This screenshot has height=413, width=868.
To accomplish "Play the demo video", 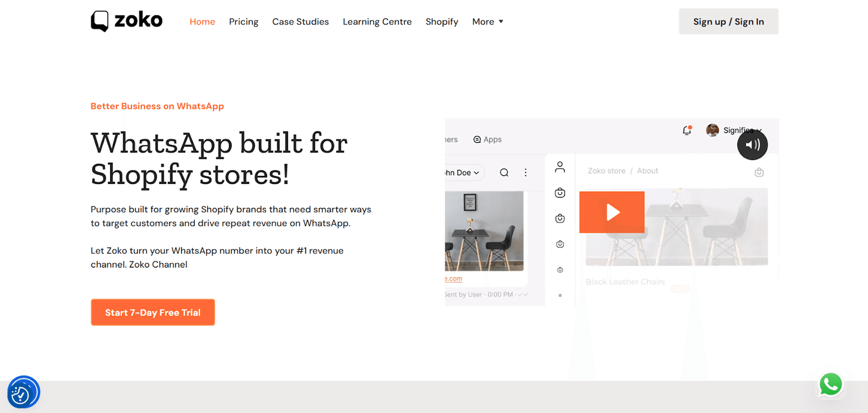I will (x=612, y=212).
